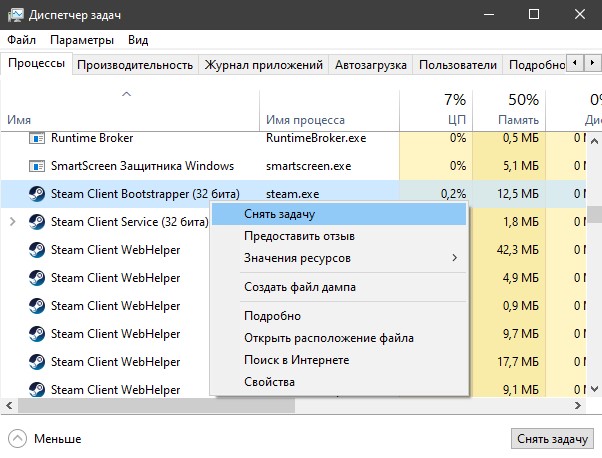
Task: Click the SmartScreen Защитника Windows icon
Action: click(37, 166)
